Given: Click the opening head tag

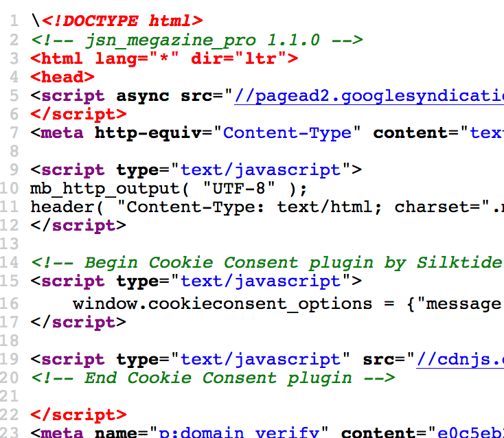Looking at the screenshot, I should click(x=62, y=77).
